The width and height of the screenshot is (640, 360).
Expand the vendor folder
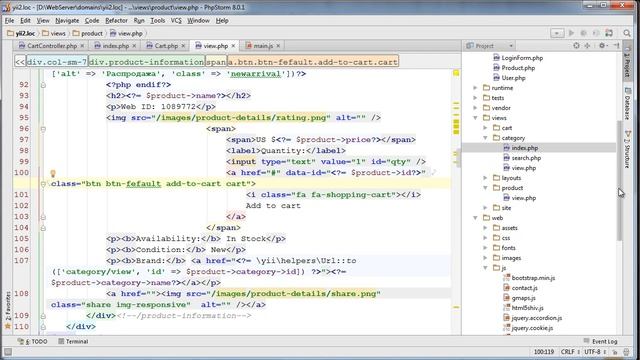pos(475,108)
